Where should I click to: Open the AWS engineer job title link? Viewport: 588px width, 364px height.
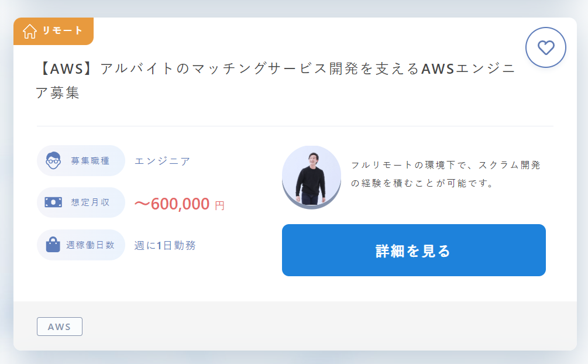[x=276, y=81]
